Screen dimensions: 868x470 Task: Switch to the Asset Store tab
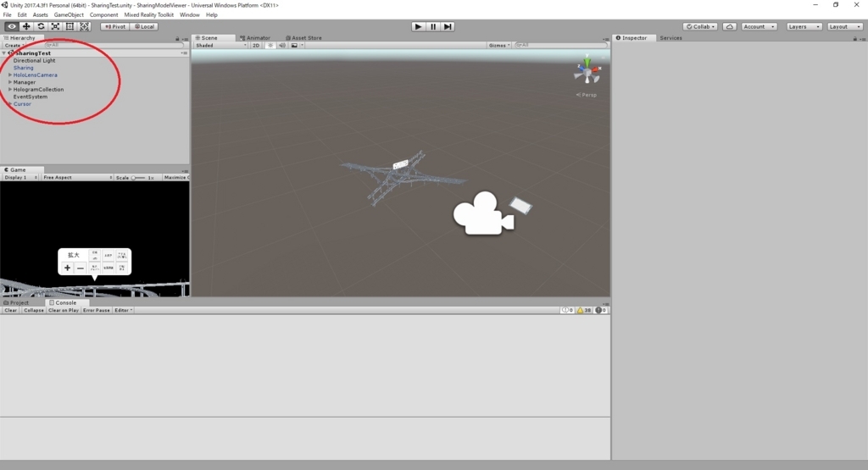click(304, 37)
